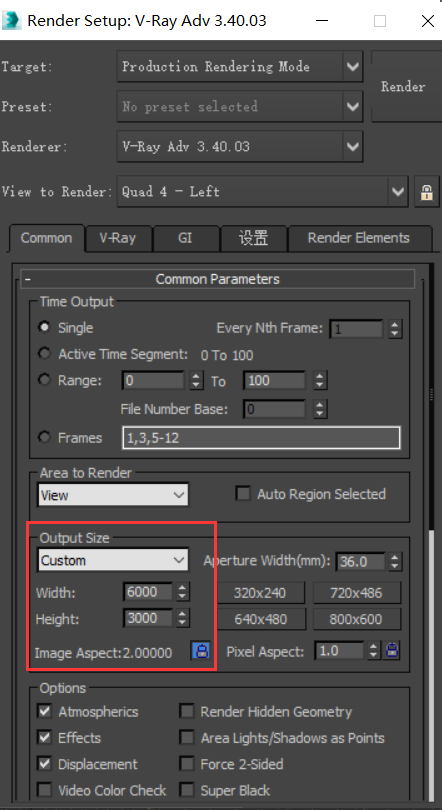Adjust Height value with spinner arrows

coord(182,618)
